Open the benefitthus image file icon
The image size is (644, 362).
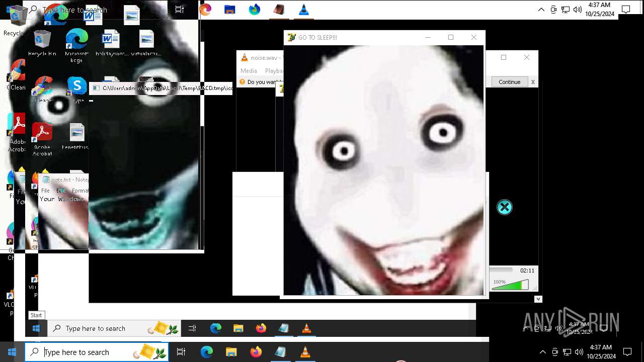(76, 136)
